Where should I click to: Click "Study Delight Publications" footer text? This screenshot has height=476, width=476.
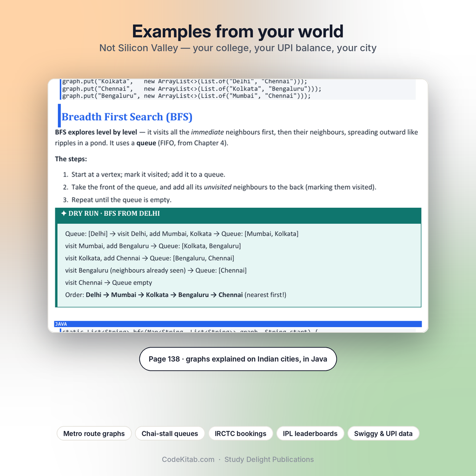click(269, 459)
